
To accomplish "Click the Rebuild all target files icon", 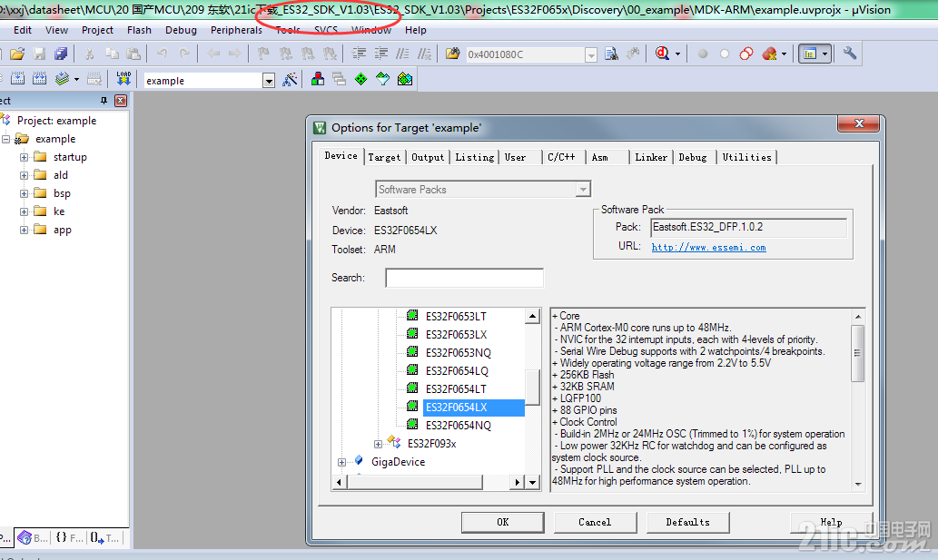I will (x=39, y=80).
